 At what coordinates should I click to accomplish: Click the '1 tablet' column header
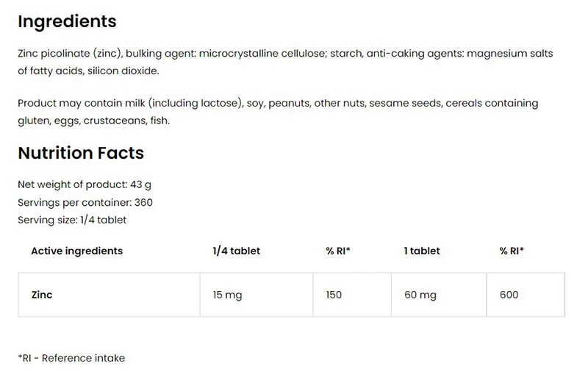422,251
